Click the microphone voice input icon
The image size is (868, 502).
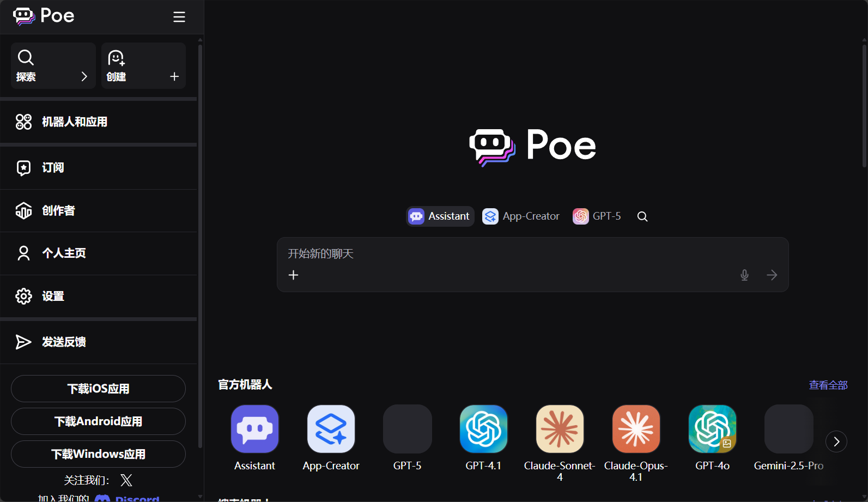point(744,275)
